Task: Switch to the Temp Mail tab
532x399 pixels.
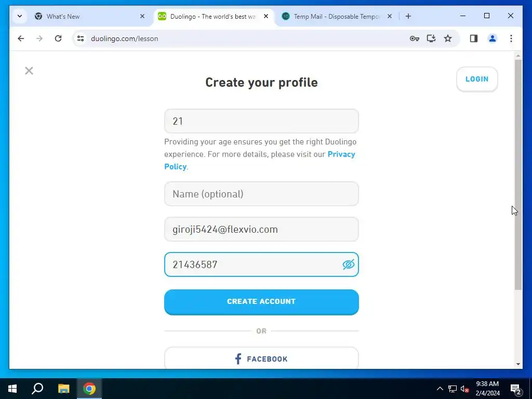Action: point(337,16)
